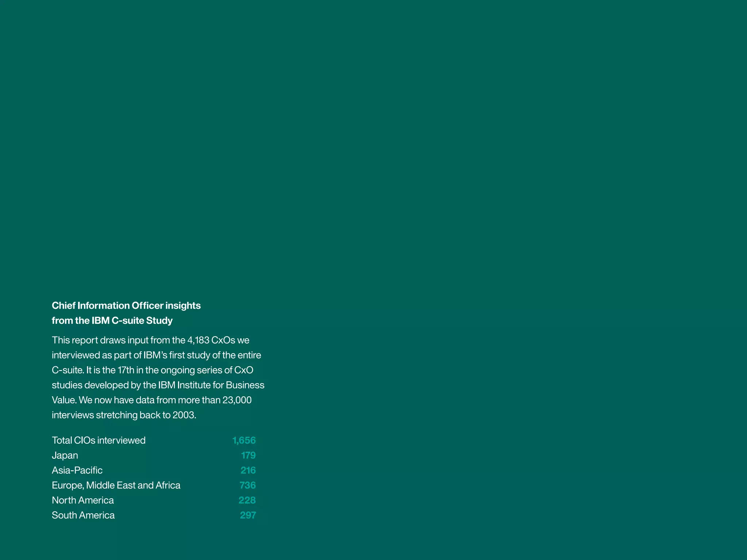Click the 1,656 total number
Image resolution: width=747 pixels, height=560 pixels.
point(244,440)
